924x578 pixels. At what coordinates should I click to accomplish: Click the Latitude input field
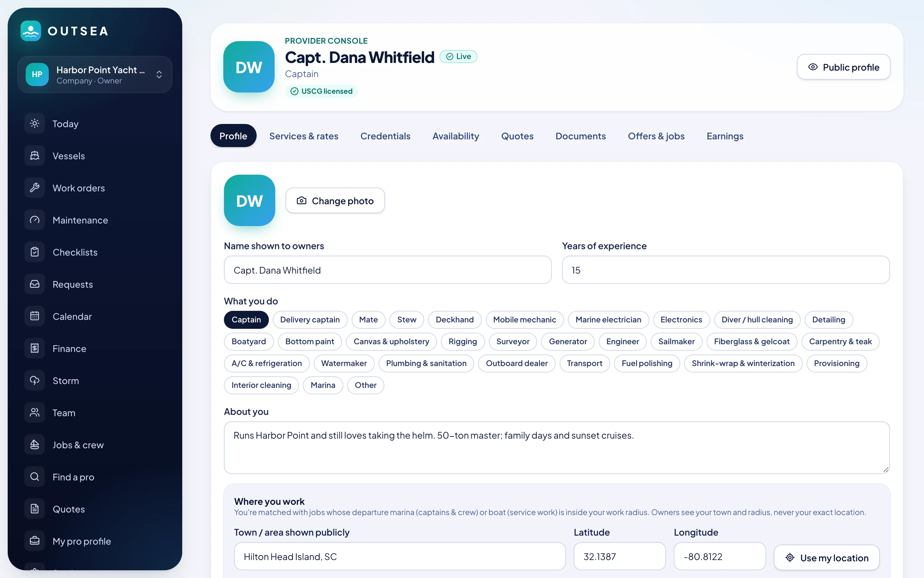(x=619, y=556)
